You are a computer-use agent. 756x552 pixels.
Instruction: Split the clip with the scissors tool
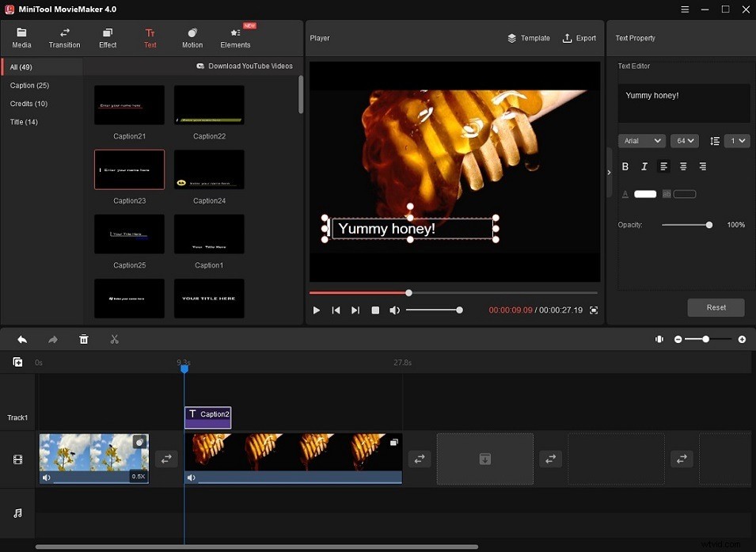pyautogui.click(x=114, y=339)
